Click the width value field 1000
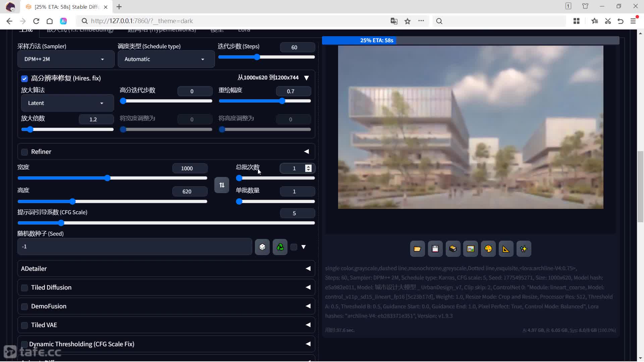644x362 pixels. click(x=190, y=168)
